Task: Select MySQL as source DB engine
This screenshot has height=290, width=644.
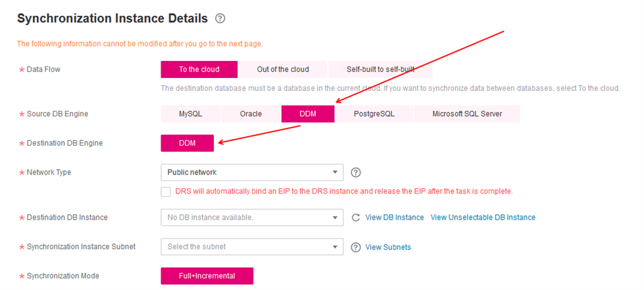Action: 191,114
